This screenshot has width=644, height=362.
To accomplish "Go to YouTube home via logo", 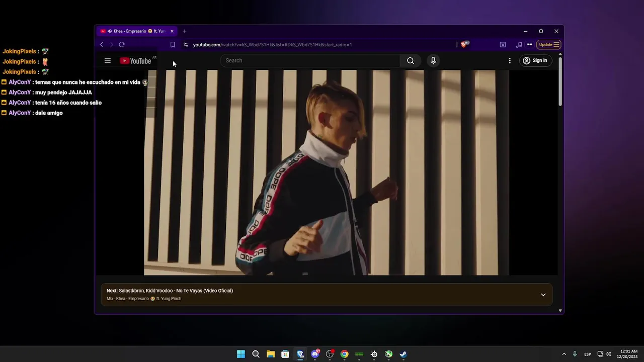I will [135, 61].
